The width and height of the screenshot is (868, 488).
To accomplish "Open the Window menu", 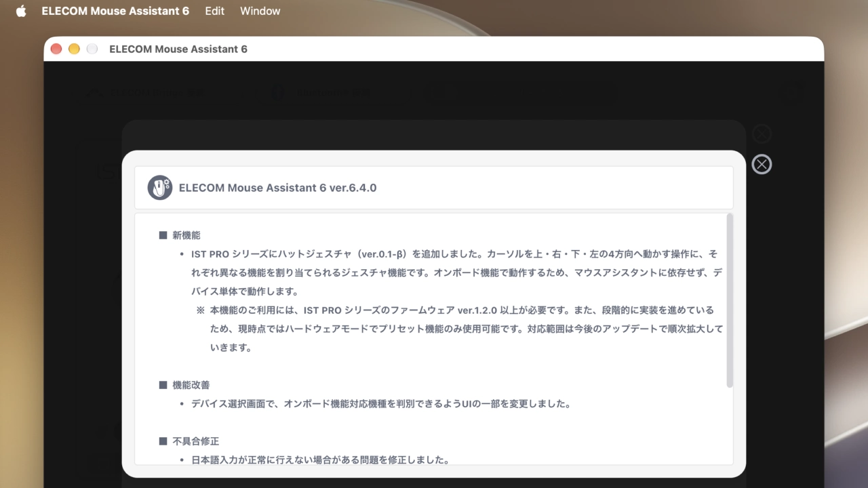I will (x=260, y=11).
